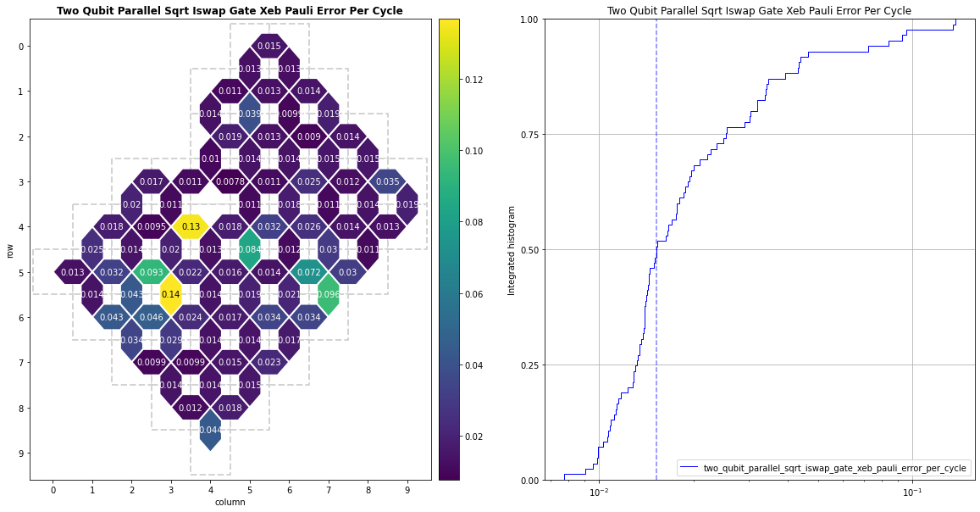Click the 0.0078 heatmap cell
The width and height of the screenshot is (980, 512).
(230, 181)
